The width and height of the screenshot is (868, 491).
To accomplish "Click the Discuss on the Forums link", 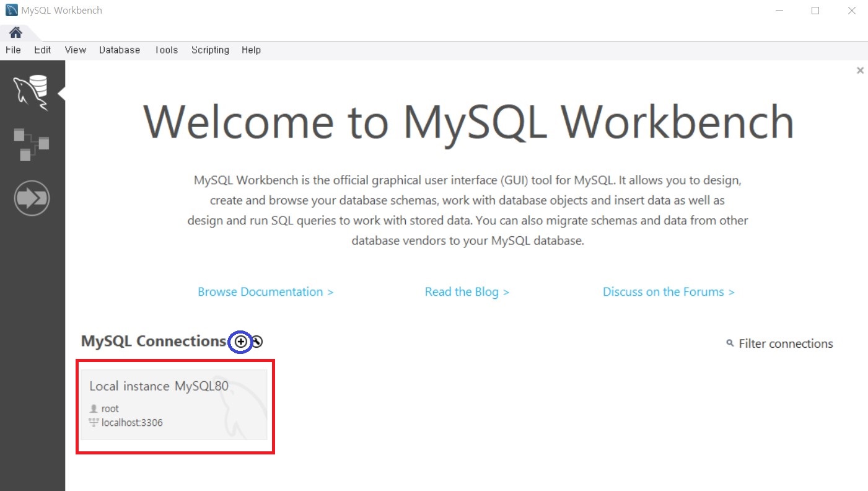I will pos(669,292).
